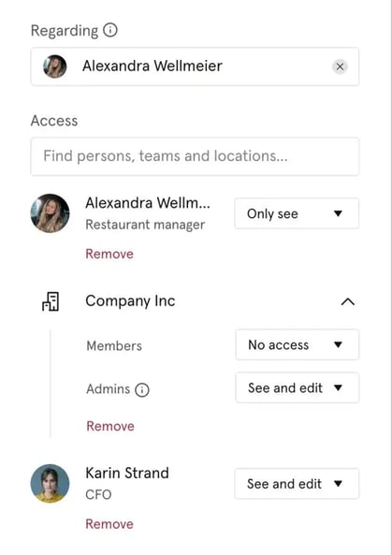Click the Regarding field with Alexandra Wellmeier
This screenshot has height=555, width=392.
click(x=195, y=66)
